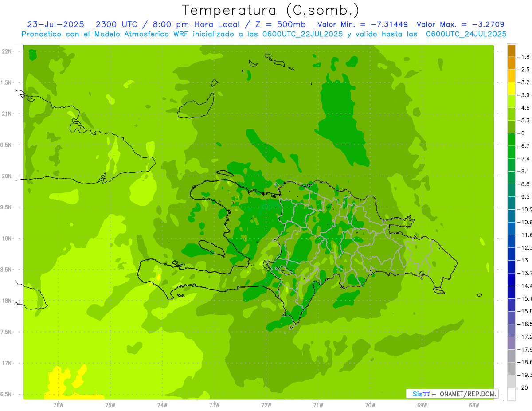Click the '71W' longitude label
532x411 pixels.
coord(318,405)
